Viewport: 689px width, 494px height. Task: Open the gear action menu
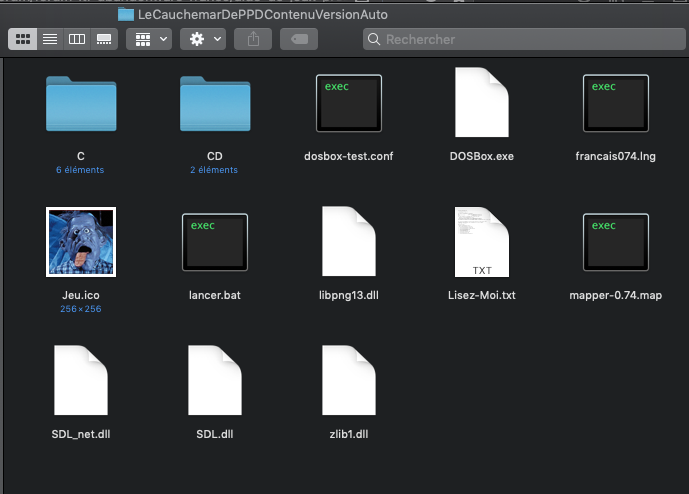tap(203, 39)
